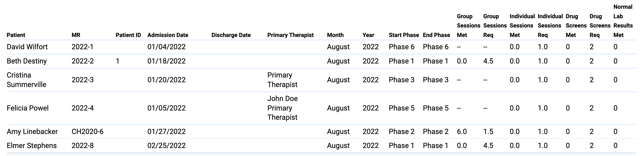Click MR number CH2020-6
This screenshot has height=156, width=644.
(x=88, y=132)
